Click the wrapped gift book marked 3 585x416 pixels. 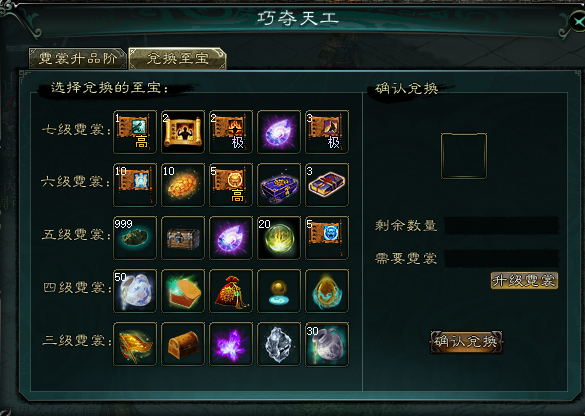pyautogui.click(x=327, y=185)
